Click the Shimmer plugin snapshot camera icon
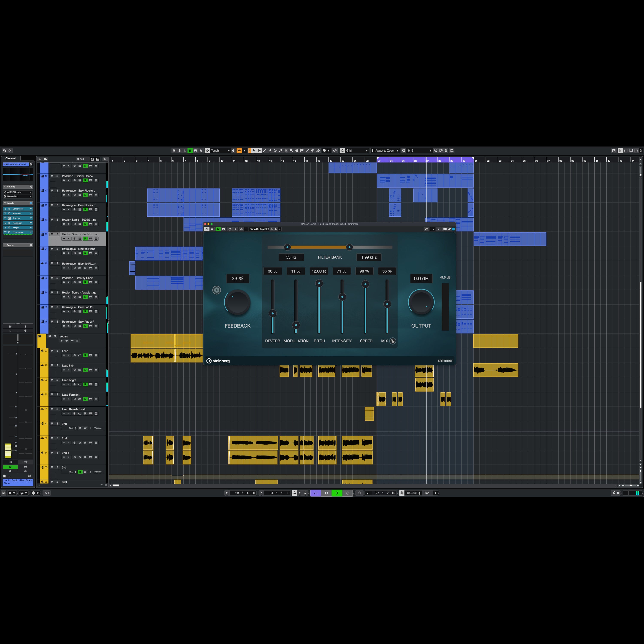This screenshot has width=644, height=644. point(426,229)
